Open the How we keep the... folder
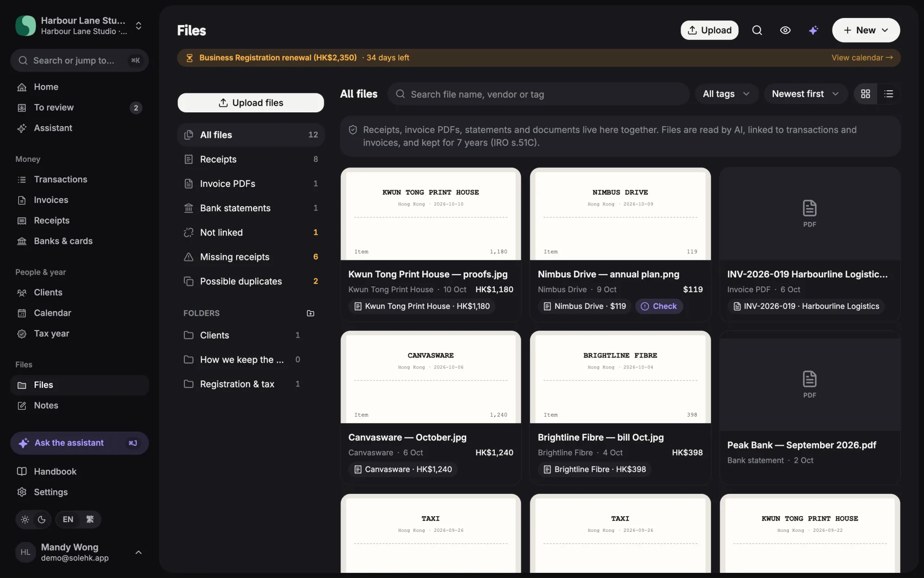 tap(242, 360)
